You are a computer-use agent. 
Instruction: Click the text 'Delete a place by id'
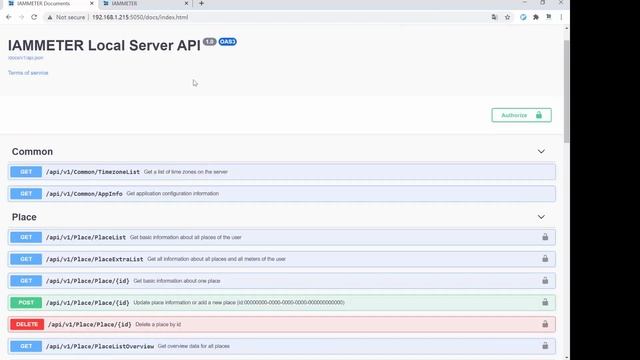(x=158, y=324)
